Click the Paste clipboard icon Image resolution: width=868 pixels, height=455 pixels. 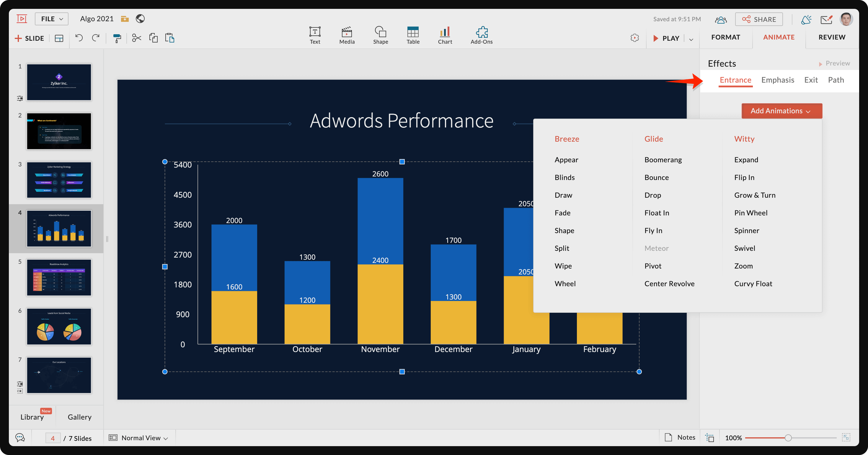[169, 38]
